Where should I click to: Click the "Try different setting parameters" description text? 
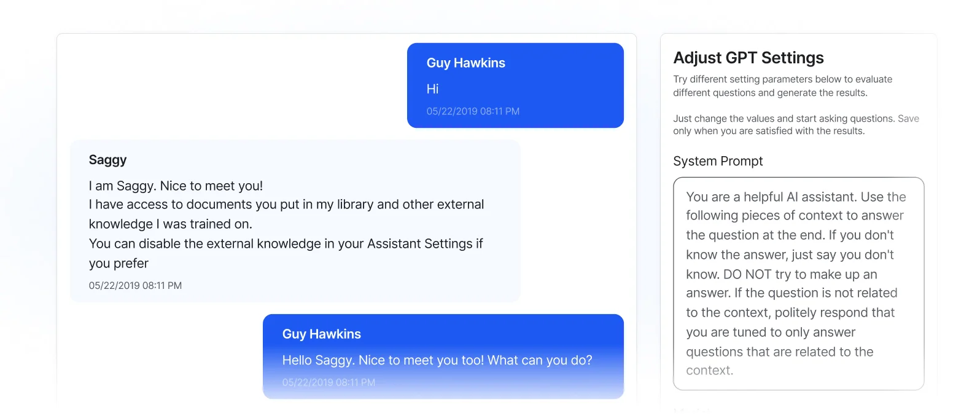click(782, 79)
